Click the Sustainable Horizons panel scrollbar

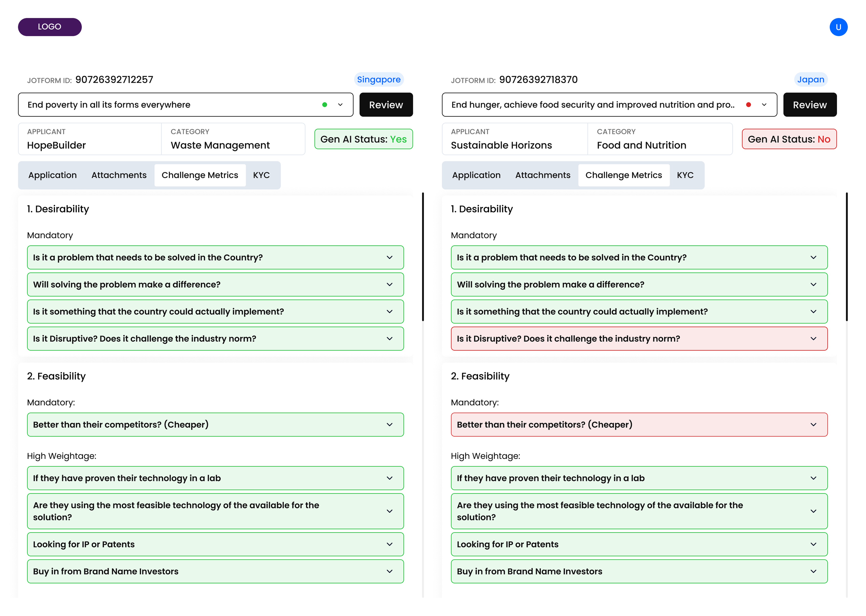click(x=847, y=257)
